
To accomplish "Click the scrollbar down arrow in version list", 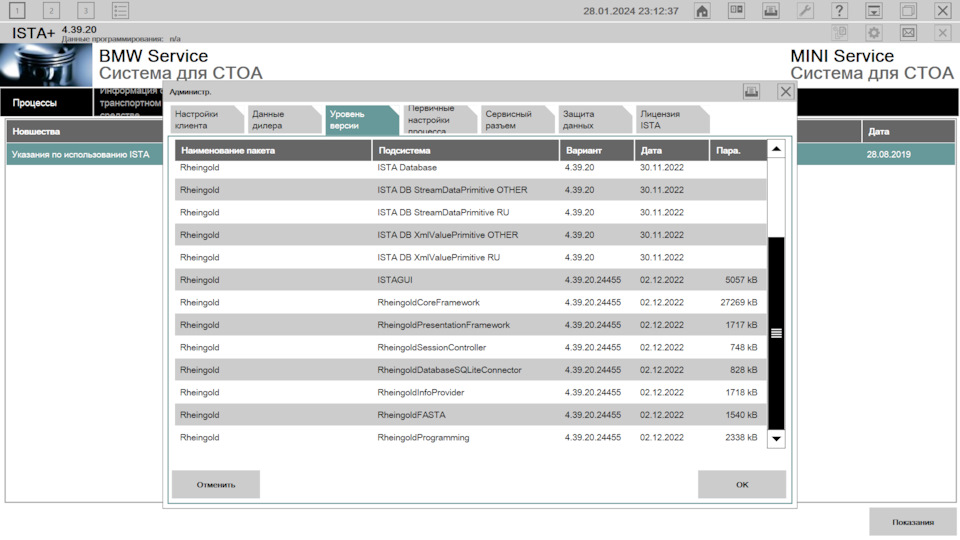I will (776, 438).
